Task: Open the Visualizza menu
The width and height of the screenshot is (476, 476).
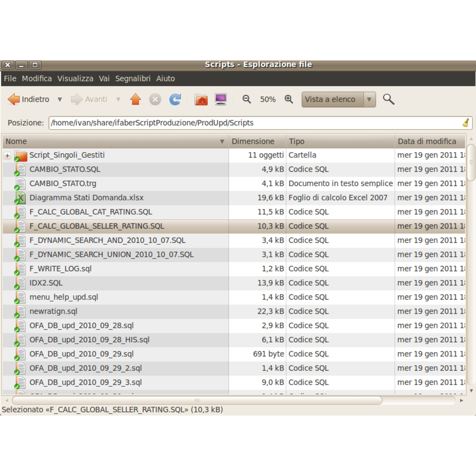Action: [75, 79]
